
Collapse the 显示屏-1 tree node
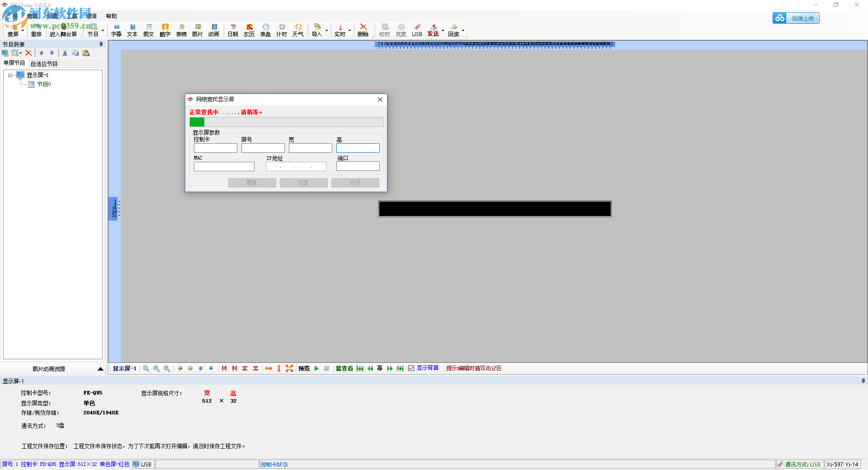[x=10, y=75]
